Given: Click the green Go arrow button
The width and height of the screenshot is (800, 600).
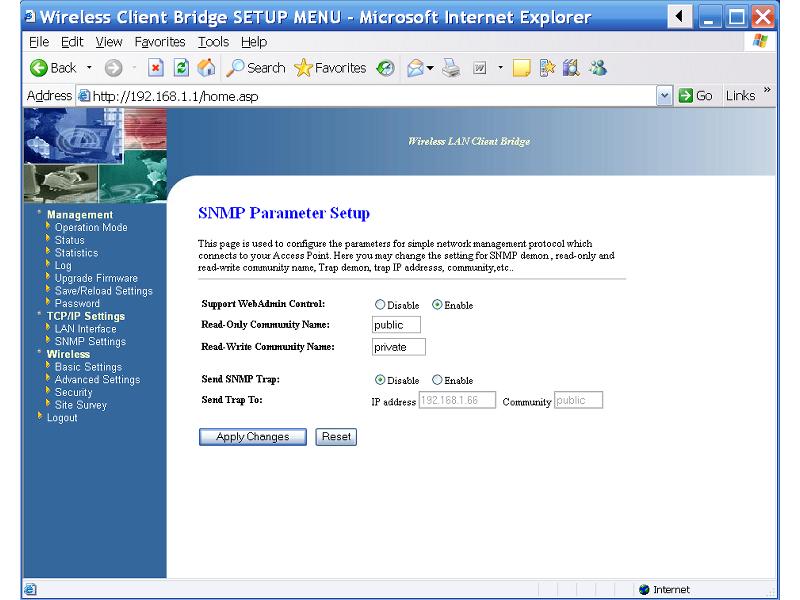Looking at the screenshot, I should [x=685, y=95].
